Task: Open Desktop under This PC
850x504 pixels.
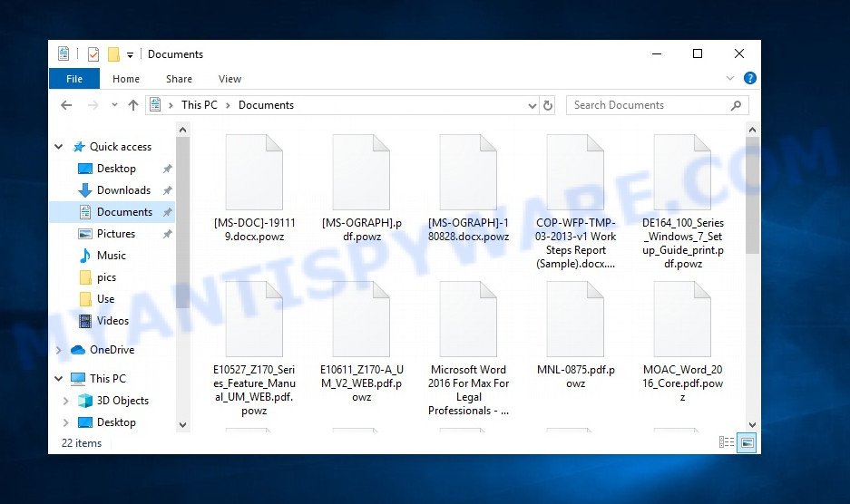Action: coord(116,422)
